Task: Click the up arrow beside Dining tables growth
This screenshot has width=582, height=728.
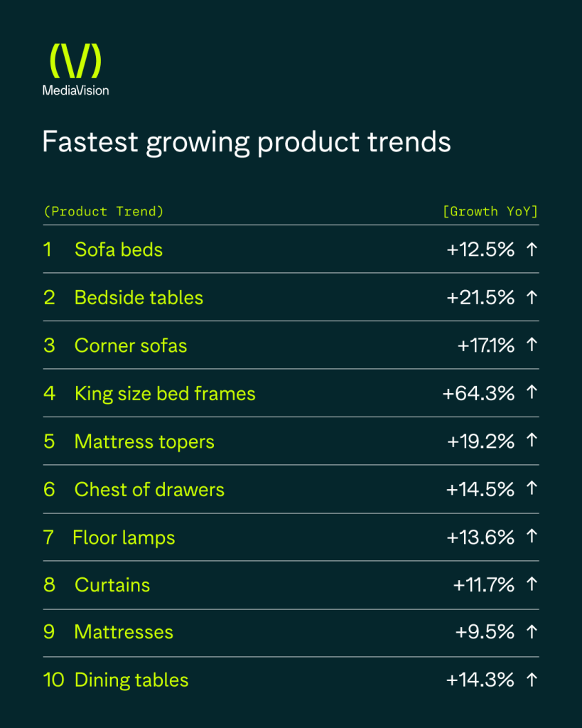Action: click(x=531, y=680)
